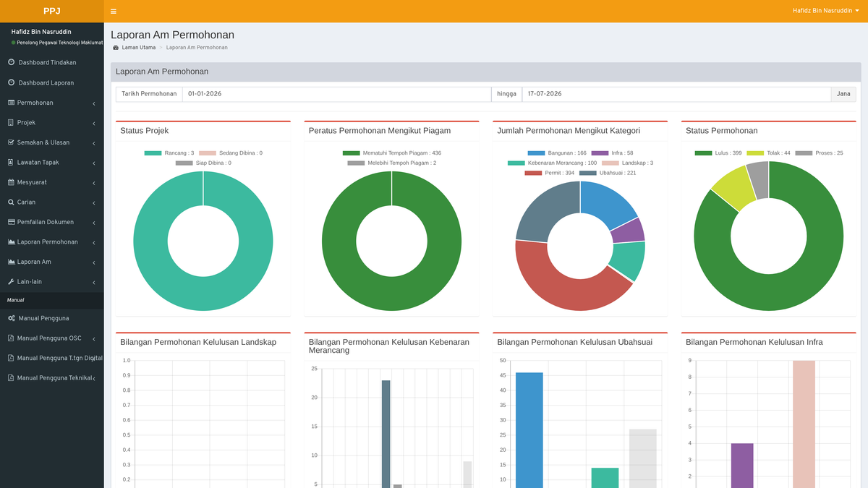Toggle Mematuhi Tempoh Piagam legend

coord(392,153)
